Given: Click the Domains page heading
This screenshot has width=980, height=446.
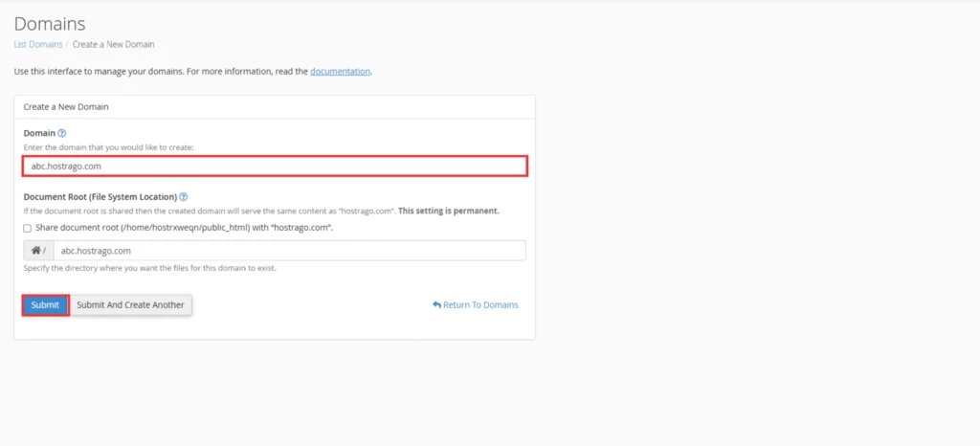Looking at the screenshot, I should point(50,24).
